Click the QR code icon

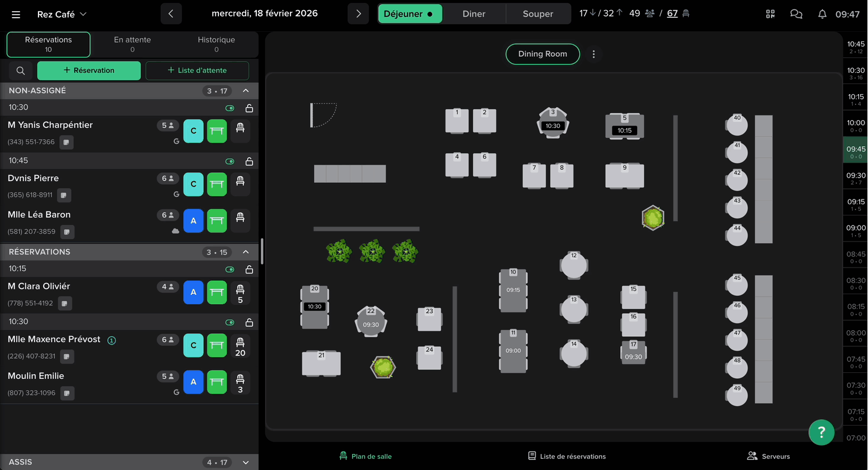(x=770, y=14)
